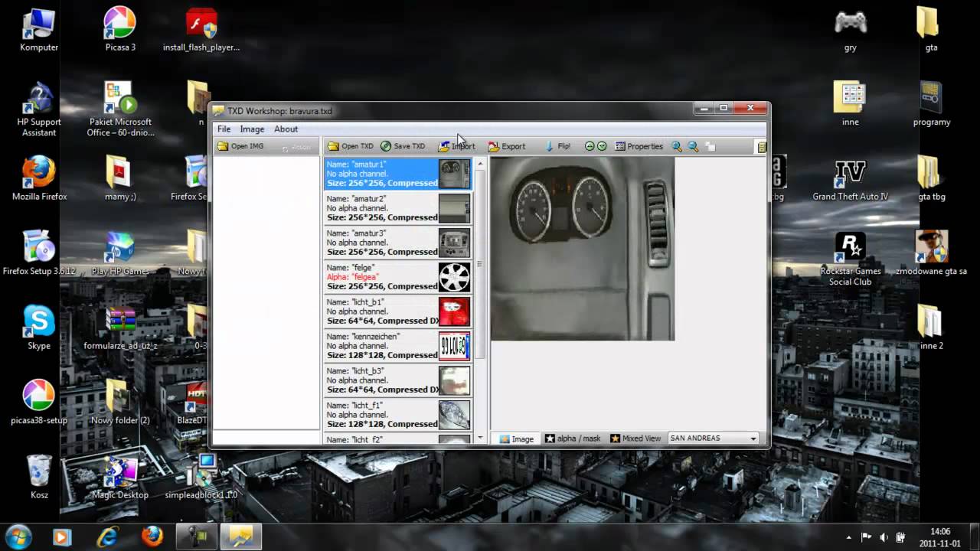Open the Komputer desktop icon

[38, 31]
